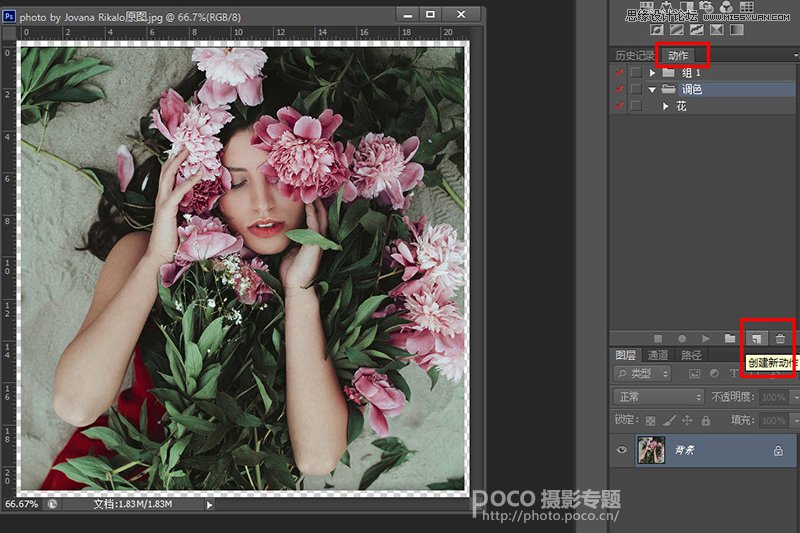Switch to the 图层 tab
The image size is (800, 533).
(x=626, y=355)
